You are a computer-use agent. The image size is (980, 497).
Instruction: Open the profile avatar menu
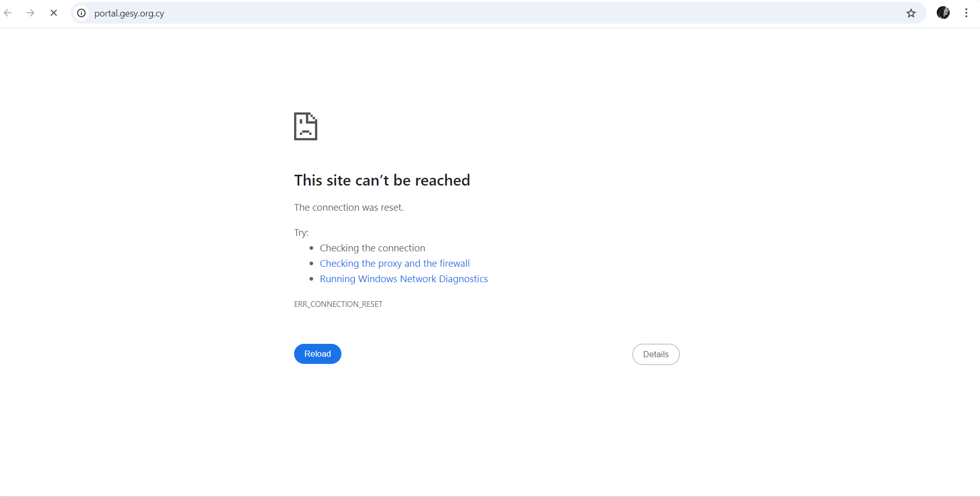click(x=943, y=13)
